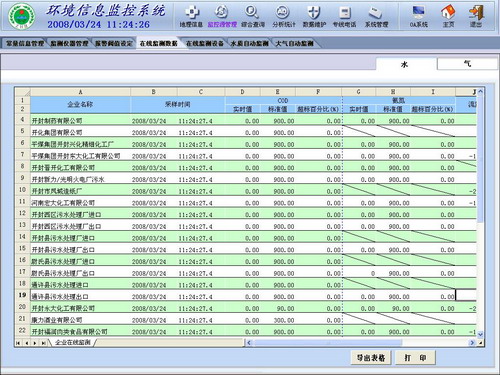Select the 企业在线监测 sheet tab
Image resolution: width=500 pixels, height=375 pixels.
click(73, 342)
